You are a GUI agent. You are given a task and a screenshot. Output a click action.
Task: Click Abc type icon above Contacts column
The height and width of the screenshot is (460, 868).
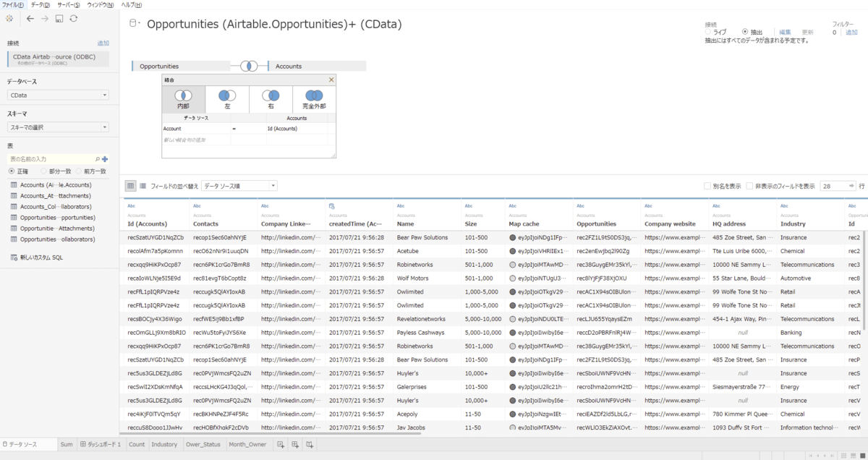pos(197,206)
